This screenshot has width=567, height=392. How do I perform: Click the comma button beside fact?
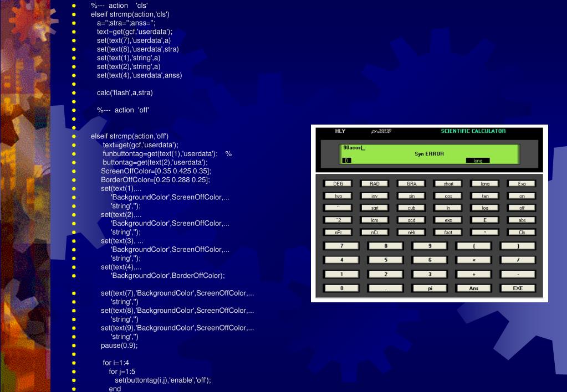pos(485,233)
